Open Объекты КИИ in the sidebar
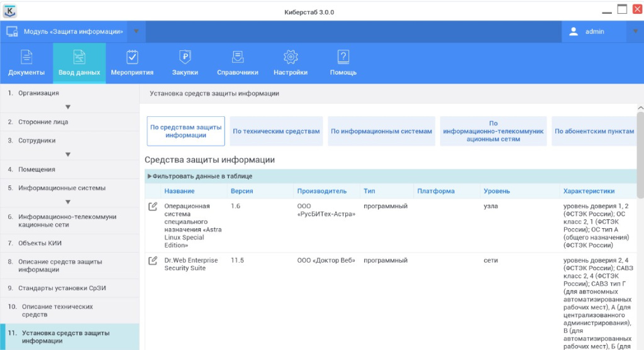 (x=40, y=243)
